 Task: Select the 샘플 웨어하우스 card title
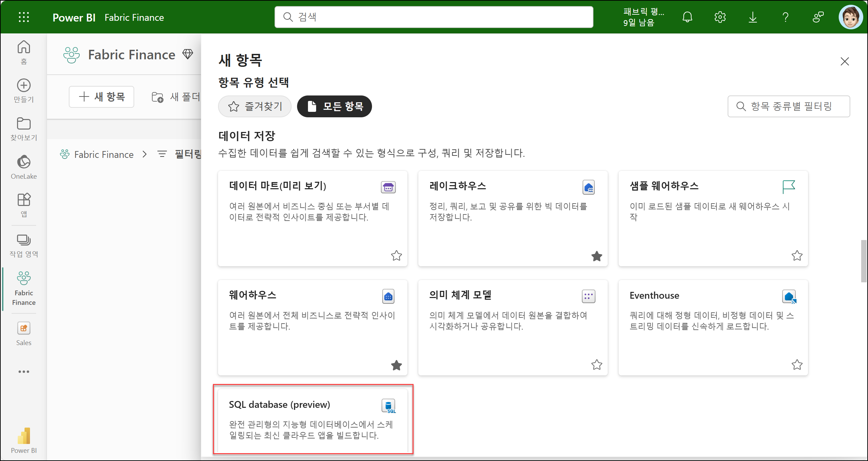[x=664, y=186]
